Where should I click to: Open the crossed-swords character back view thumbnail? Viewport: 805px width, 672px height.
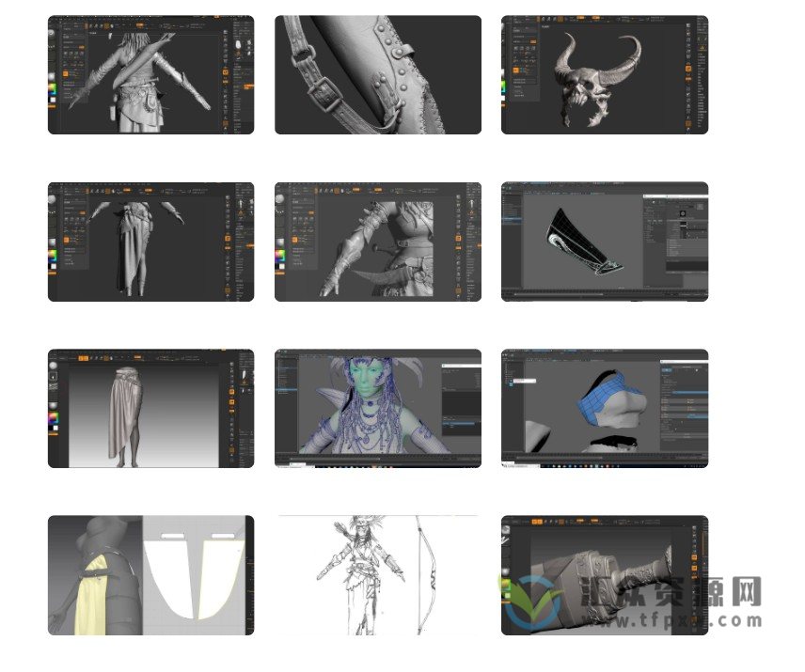pos(150,74)
